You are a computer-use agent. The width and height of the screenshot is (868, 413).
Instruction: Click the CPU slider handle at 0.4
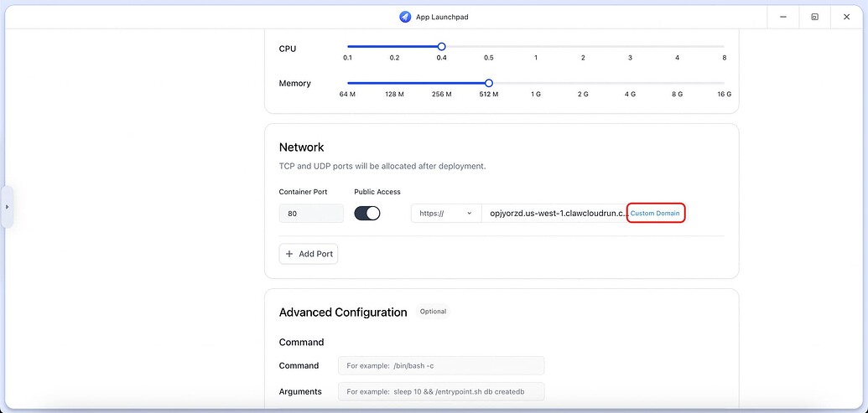441,46
